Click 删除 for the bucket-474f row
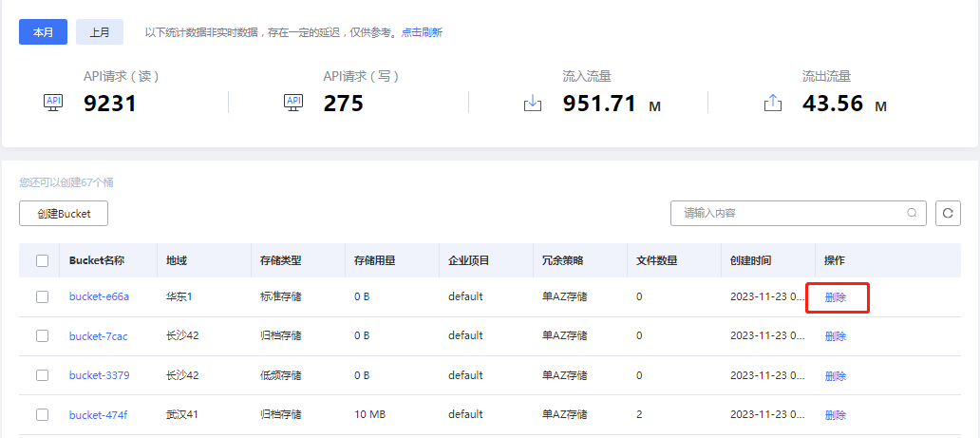 [x=836, y=415]
